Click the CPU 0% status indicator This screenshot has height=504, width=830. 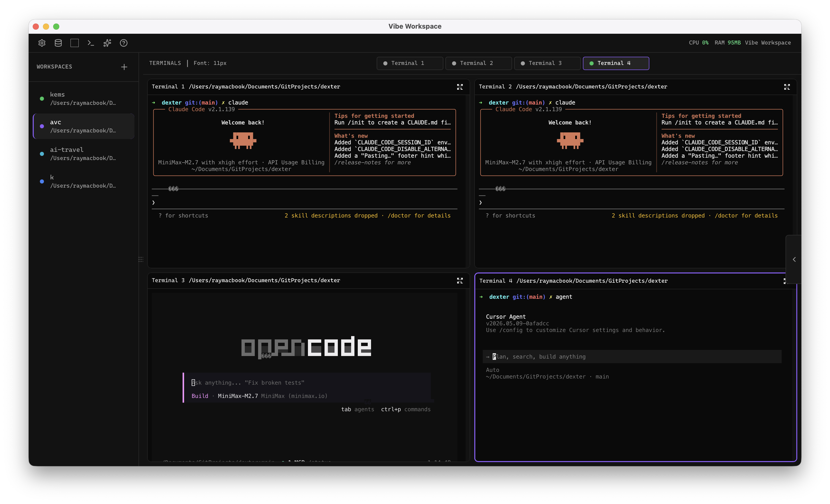(699, 43)
